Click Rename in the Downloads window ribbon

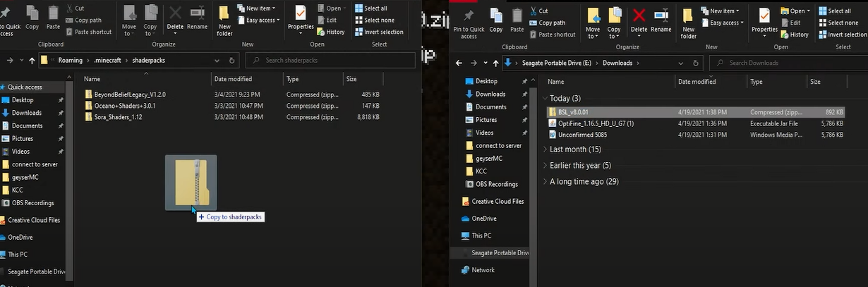coord(661,20)
